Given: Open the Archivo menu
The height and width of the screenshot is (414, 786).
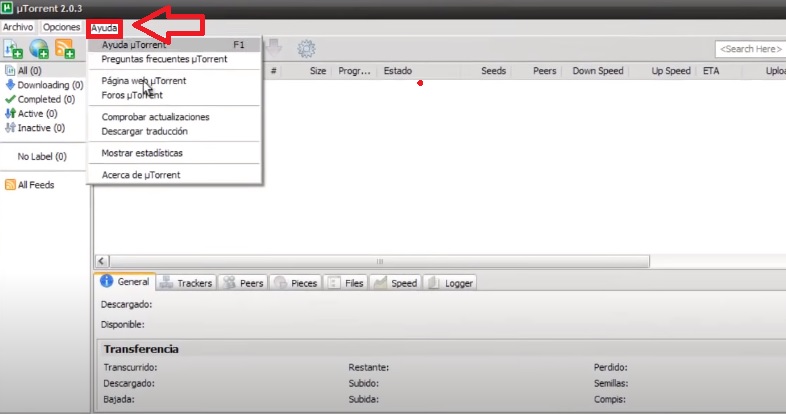Looking at the screenshot, I should tap(18, 27).
